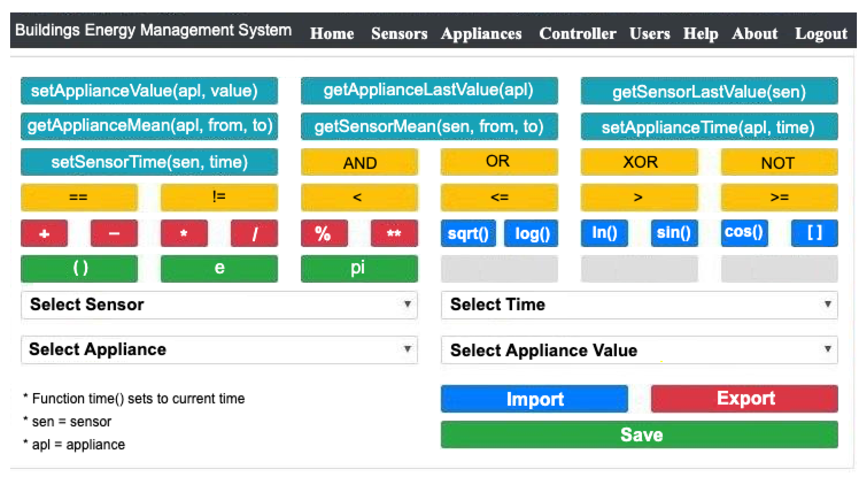This screenshot has height=482, width=868.
Task: Add the sqrt() function
Action: [468, 233]
